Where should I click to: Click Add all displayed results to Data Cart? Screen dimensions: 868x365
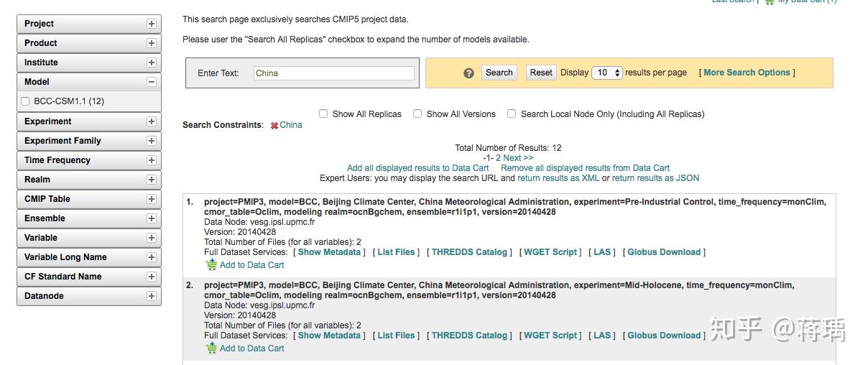[x=418, y=168]
